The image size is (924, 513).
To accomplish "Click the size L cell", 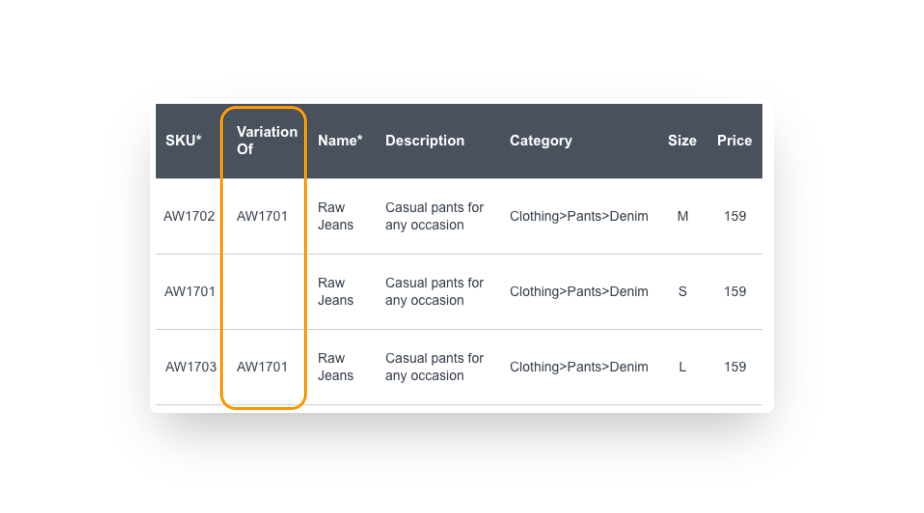I will tap(682, 367).
